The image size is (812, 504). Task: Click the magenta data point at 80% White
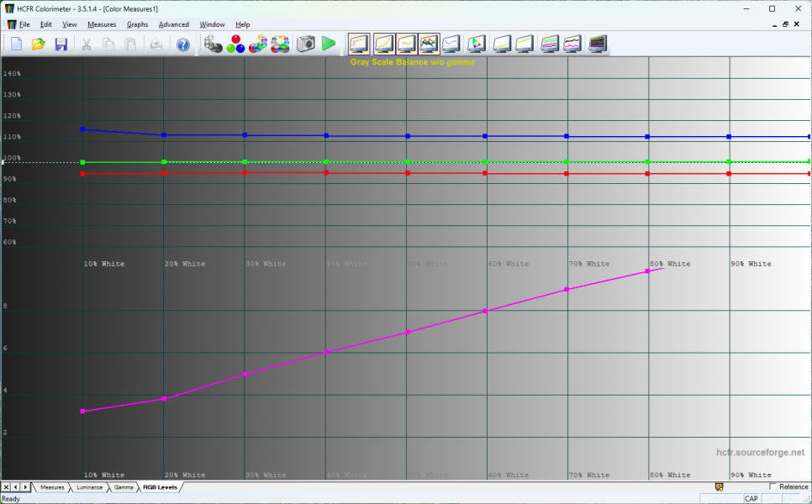pyautogui.click(x=648, y=271)
